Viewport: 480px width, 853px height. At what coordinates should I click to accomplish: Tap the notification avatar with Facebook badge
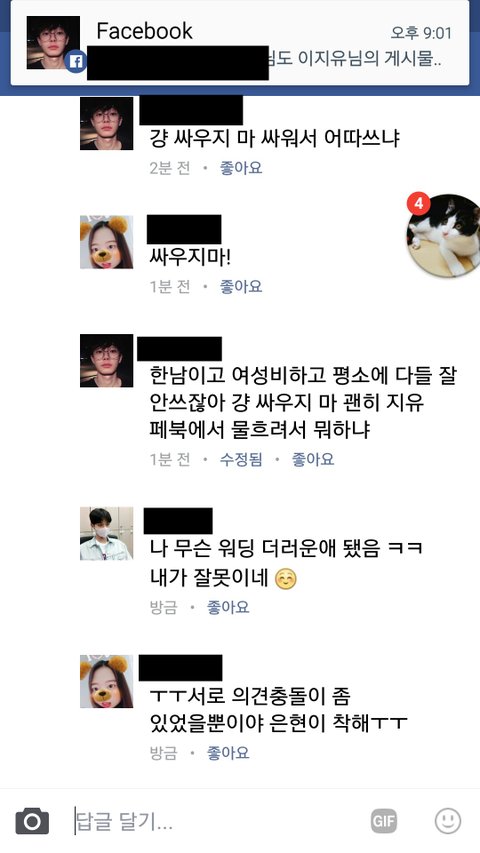click(53, 42)
